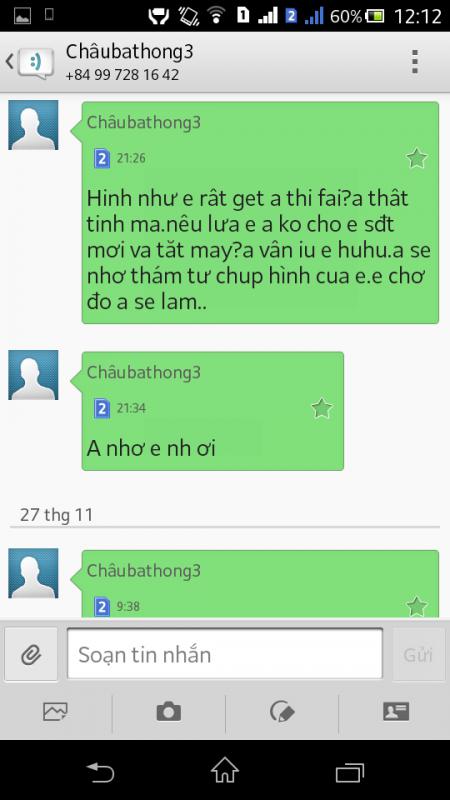Tap the sketch note pencil icon

(282, 711)
